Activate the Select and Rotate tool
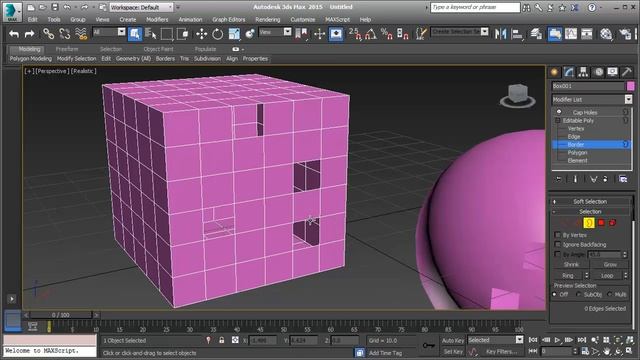Screen dimensions: 640x360 point(218,34)
